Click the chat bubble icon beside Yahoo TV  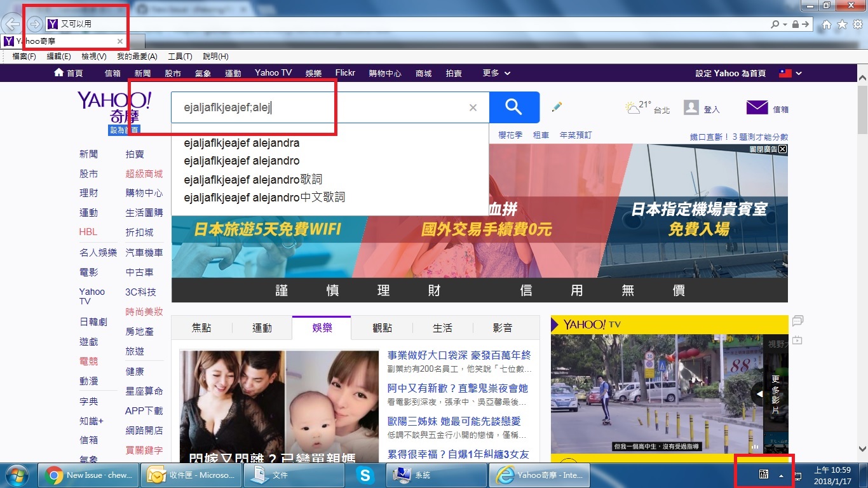point(797,320)
